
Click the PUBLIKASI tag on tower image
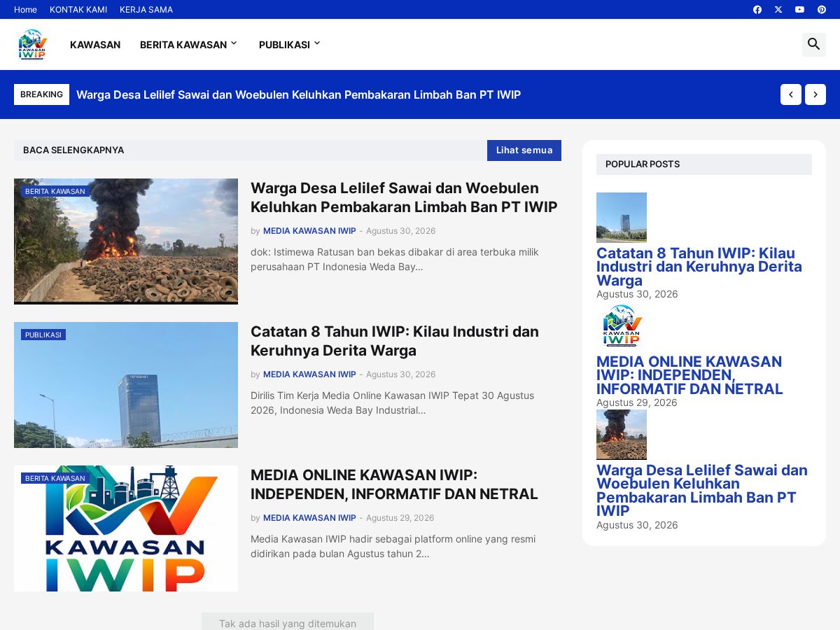43,335
